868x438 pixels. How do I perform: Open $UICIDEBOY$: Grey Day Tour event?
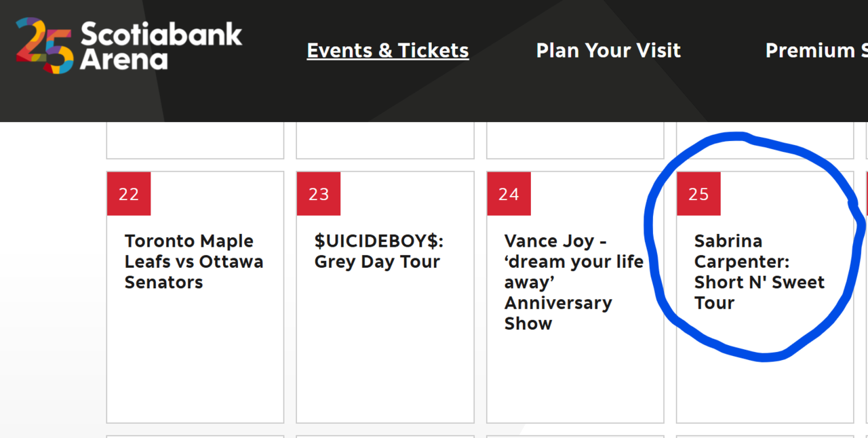tap(378, 252)
